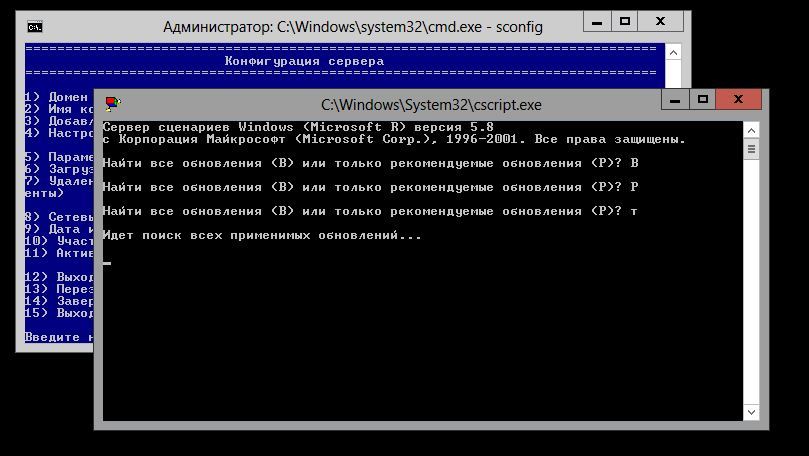Click menu line '13) Перез' in sconfig
Image resolution: width=809 pixels, height=456 pixels.
59,289
